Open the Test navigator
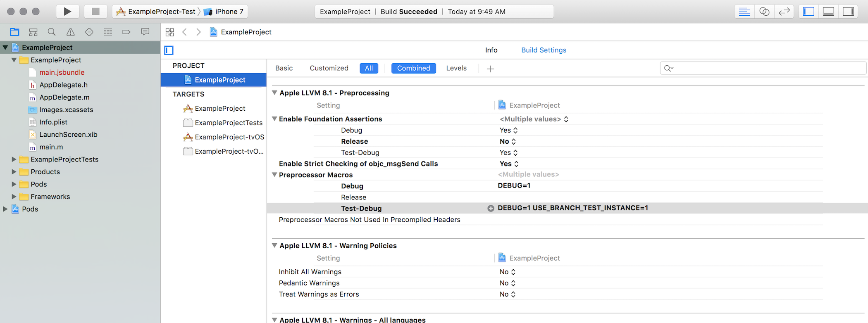The image size is (868, 323). pos(89,32)
